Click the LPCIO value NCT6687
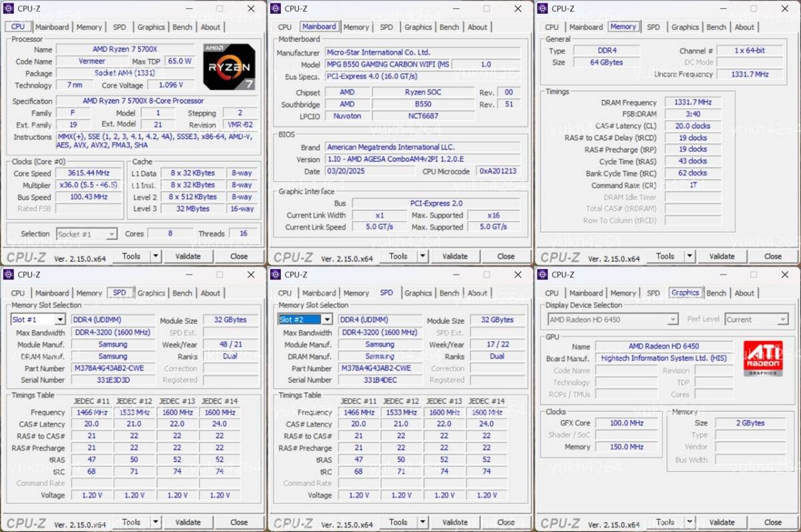The height and width of the screenshot is (532, 801). [x=423, y=116]
